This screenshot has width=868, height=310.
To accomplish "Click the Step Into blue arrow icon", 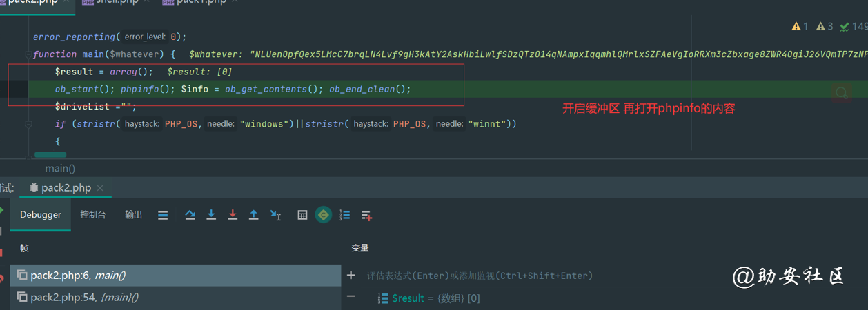I will pyautogui.click(x=211, y=215).
